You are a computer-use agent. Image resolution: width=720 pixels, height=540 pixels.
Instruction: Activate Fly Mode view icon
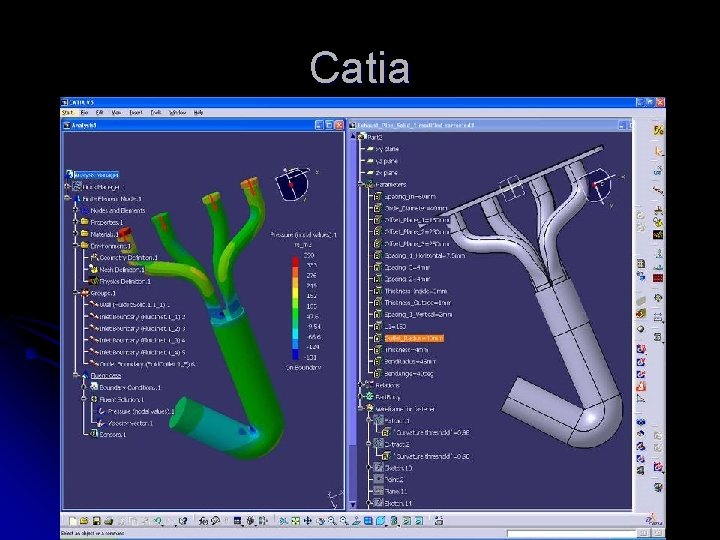coord(284,521)
